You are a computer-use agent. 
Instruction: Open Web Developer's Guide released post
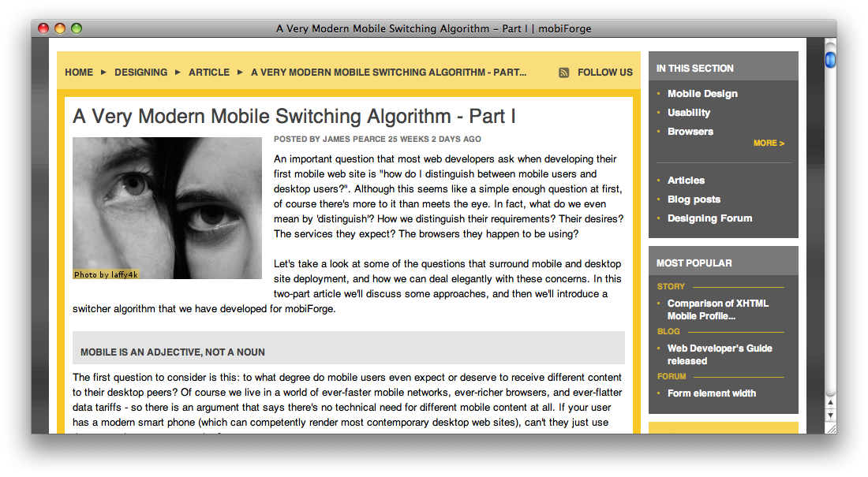pos(720,355)
